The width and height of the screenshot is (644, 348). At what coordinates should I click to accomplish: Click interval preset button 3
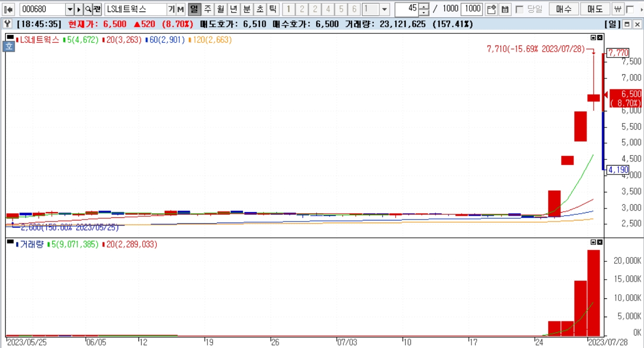(x=315, y=9)
